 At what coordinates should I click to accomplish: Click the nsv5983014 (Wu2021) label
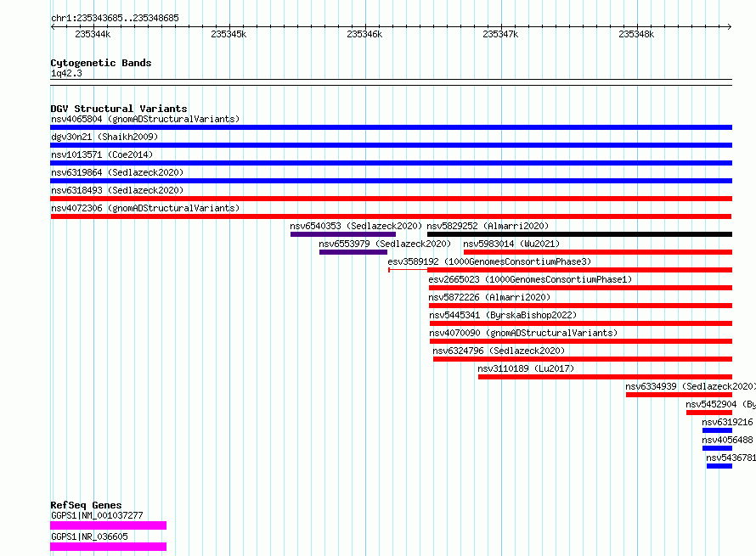coord(511,244)
